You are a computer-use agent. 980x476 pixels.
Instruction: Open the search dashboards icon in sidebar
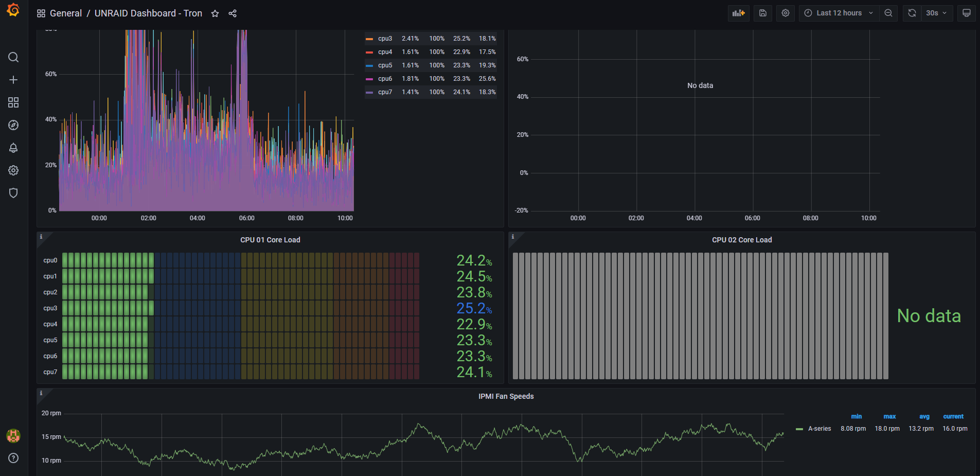13,57
